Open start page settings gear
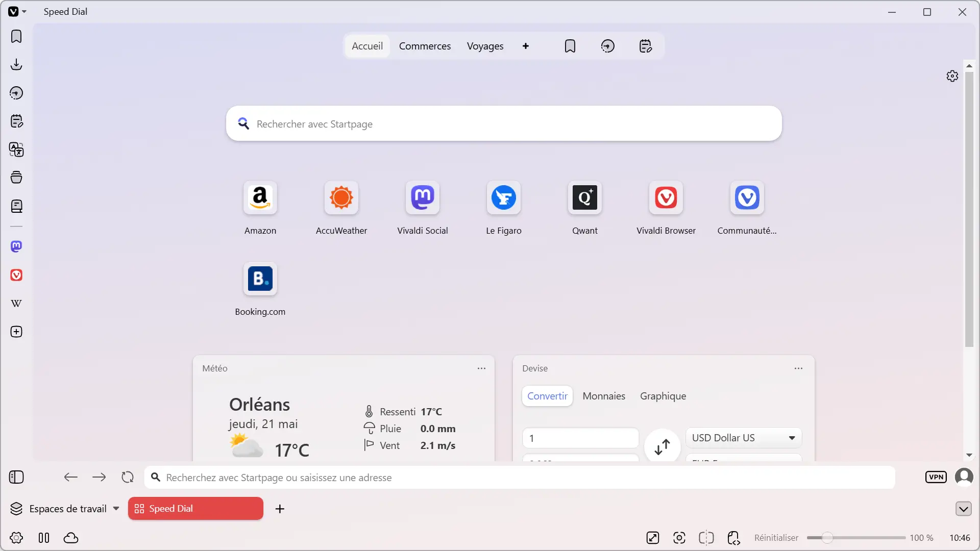The width and height of the screenshot is (980, 551). tap(952, 76)
